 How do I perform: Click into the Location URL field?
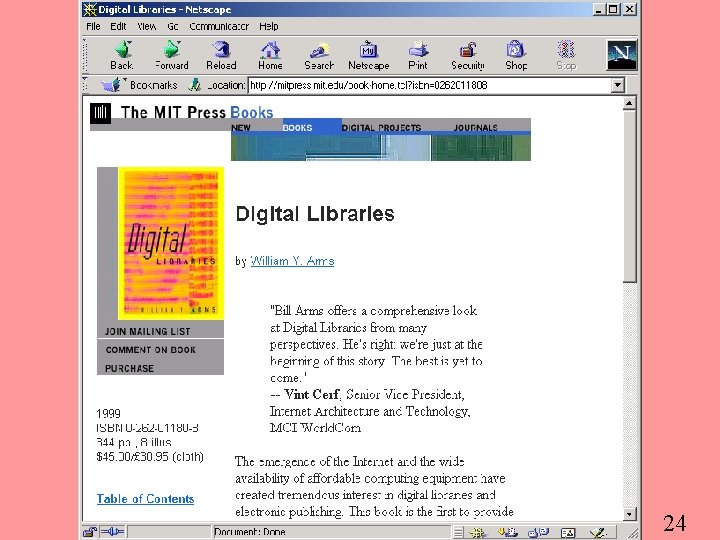pos(429,85)
